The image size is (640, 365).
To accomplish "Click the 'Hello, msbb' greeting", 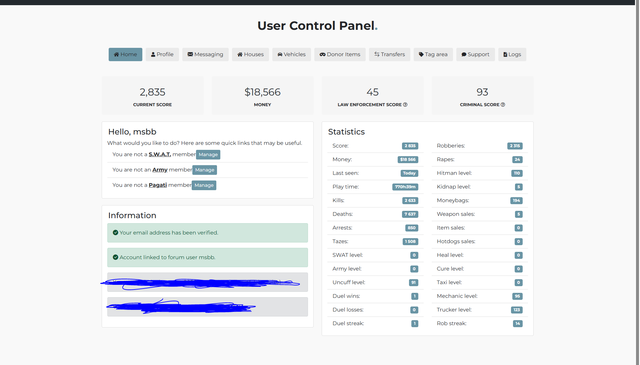I will click(x=132, y=132).
